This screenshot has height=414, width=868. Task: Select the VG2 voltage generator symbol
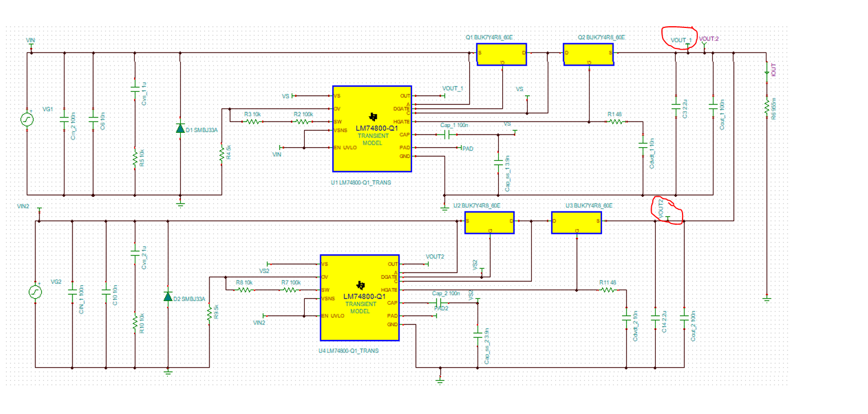(x=35, y=292)
